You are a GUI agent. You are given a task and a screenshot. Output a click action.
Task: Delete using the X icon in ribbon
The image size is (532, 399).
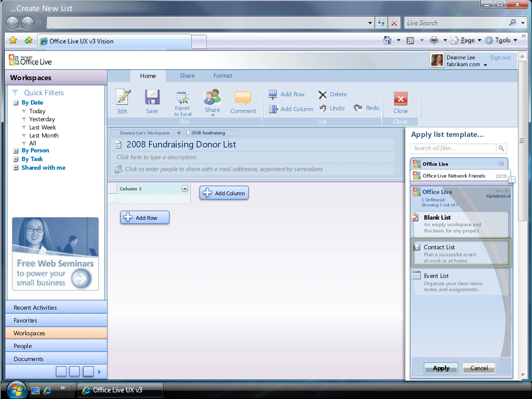(322, 94)
